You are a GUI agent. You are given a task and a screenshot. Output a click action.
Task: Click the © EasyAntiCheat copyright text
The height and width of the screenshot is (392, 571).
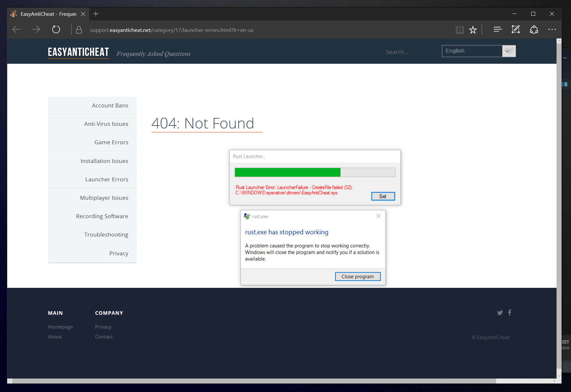coord(491,337)
